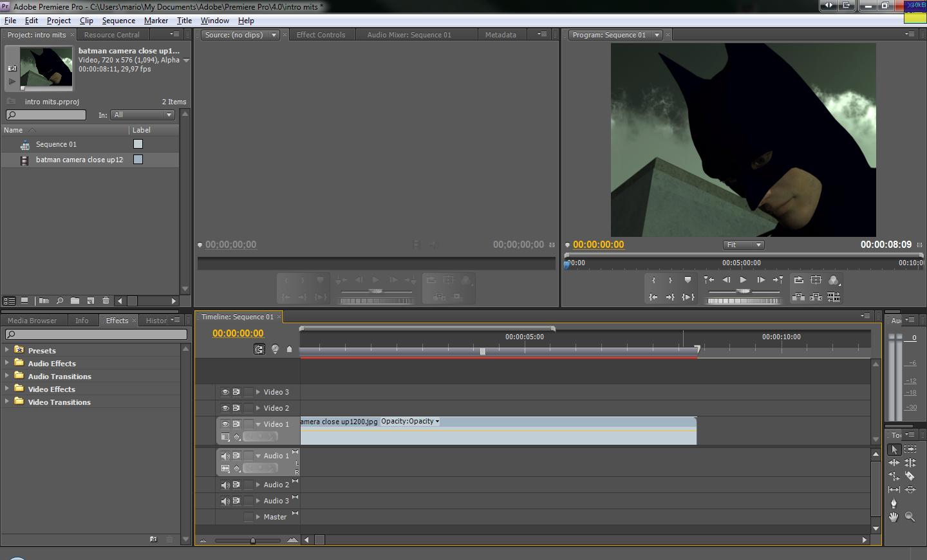Open Output display options in Program monitor
927x560 pixels.
click(x=834, y=280)
